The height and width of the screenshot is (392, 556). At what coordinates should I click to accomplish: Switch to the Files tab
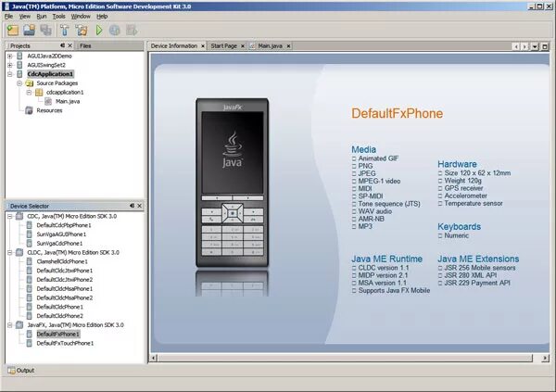(x=85, y=45)
